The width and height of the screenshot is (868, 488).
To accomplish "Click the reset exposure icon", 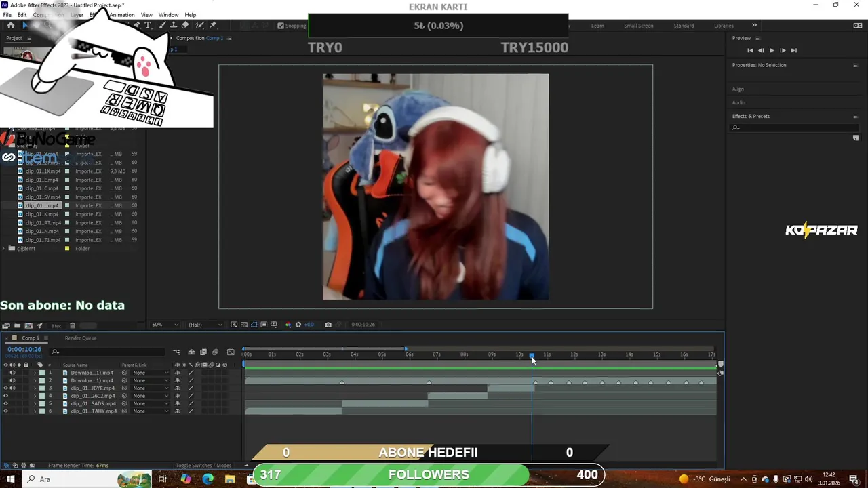I will pos(298,325).
